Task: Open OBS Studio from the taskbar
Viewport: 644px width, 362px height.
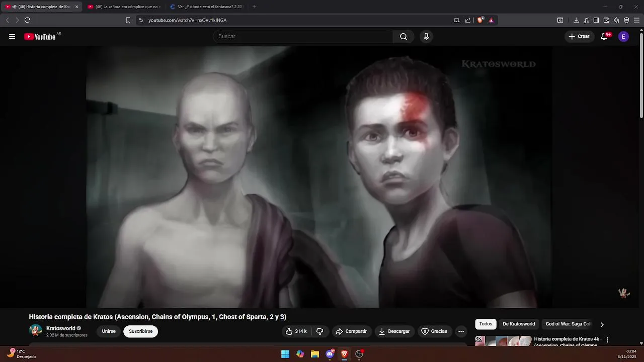Action: pyautogui.click(x=359, y=354)
